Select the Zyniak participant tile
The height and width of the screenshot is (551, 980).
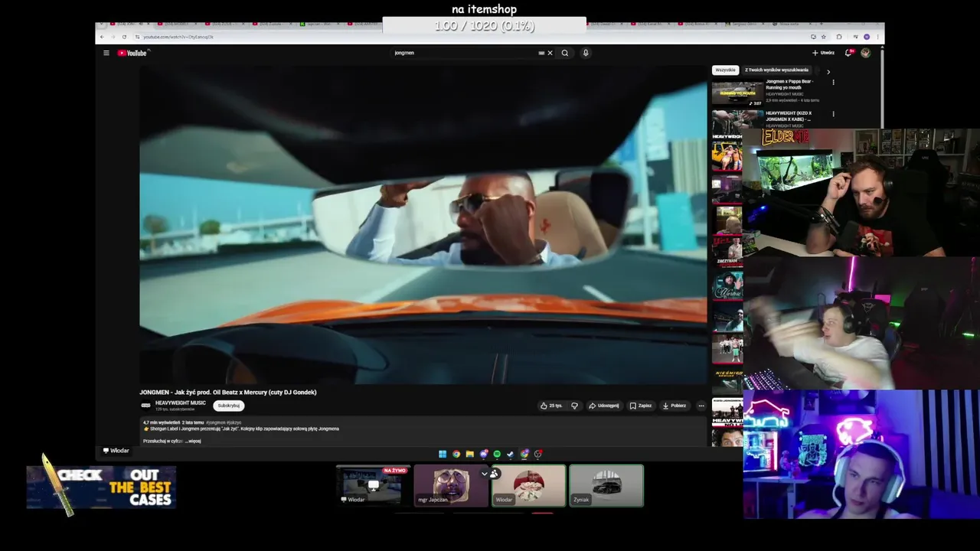pos(606,485)
